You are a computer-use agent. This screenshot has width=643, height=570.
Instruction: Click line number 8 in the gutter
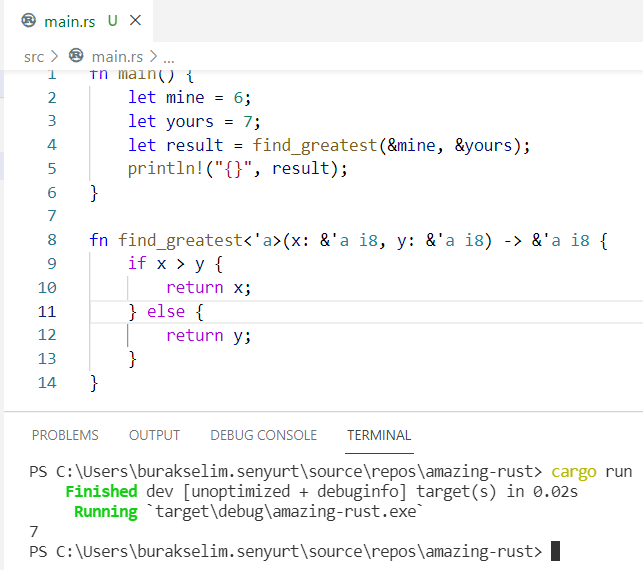(x=52, y=240)
